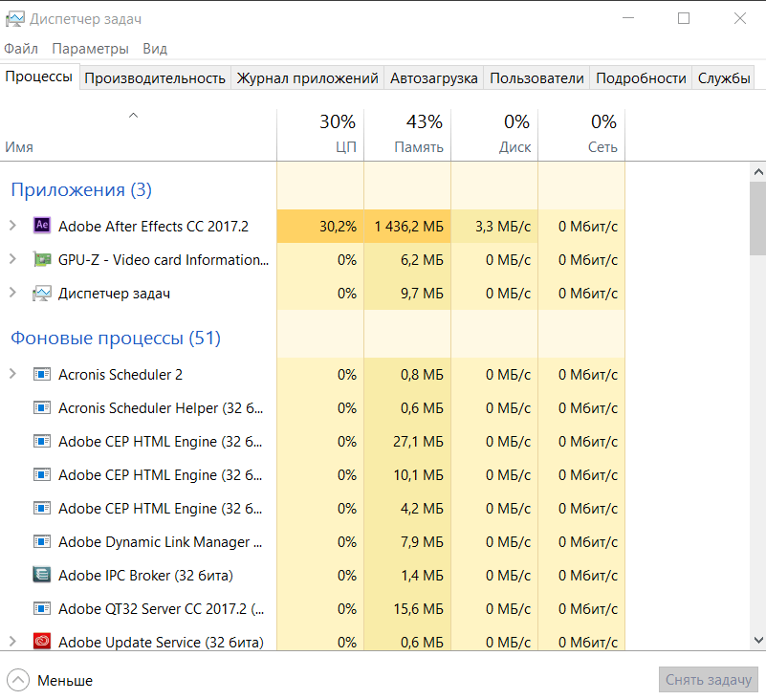Image resolution: width=766 pixels, height=700 pixels.
Task: Click the 1 436,2 МБ memory value
Action: click(409, 227)
